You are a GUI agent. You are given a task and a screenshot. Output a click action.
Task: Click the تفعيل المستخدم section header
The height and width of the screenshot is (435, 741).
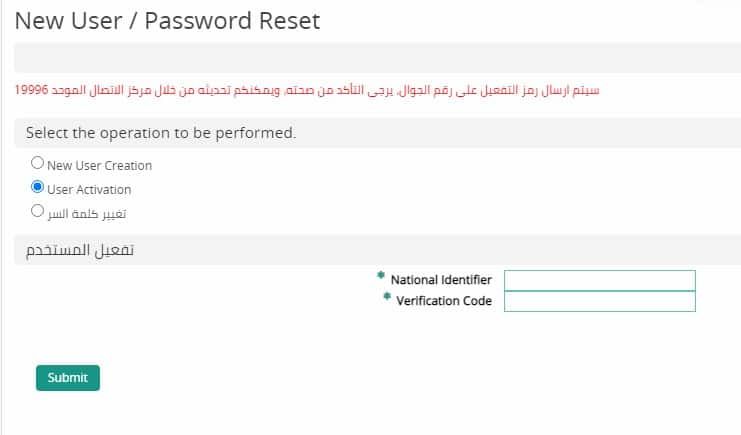pos(80,250)
